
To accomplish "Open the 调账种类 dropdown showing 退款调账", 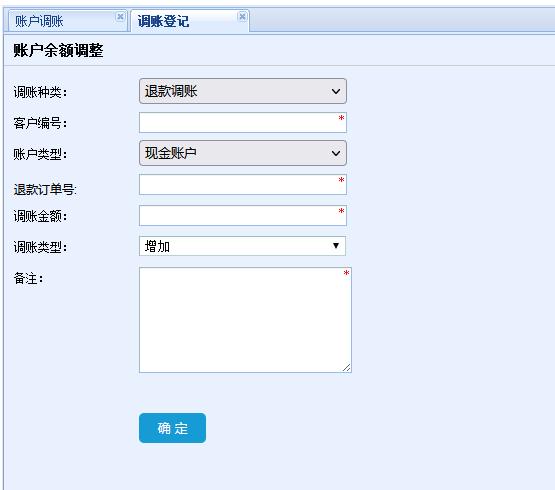I will tap(243, 91).
